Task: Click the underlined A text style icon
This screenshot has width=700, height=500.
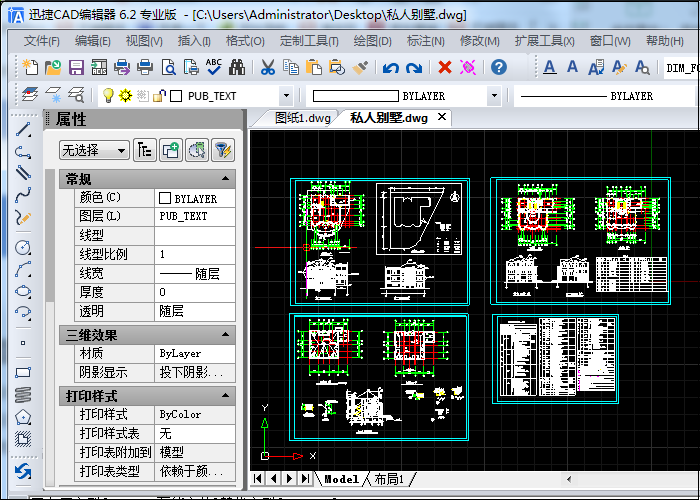Action: click(550, 67)
